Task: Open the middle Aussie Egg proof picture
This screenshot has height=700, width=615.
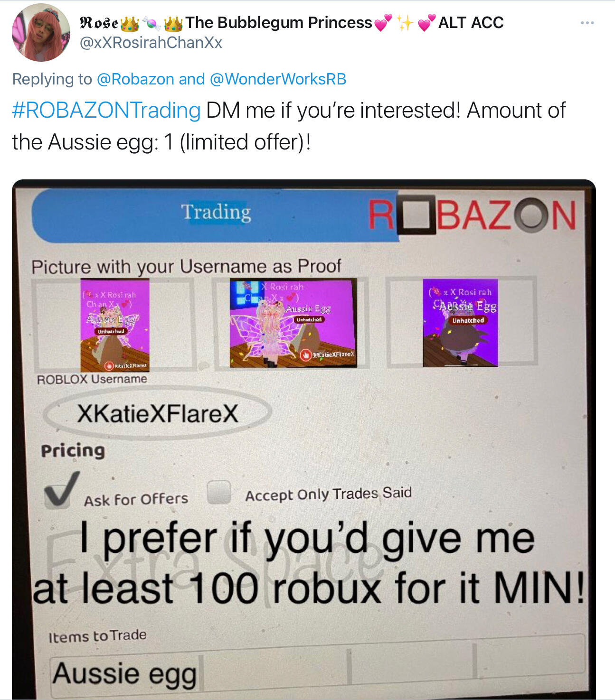Action: [293, 323]
